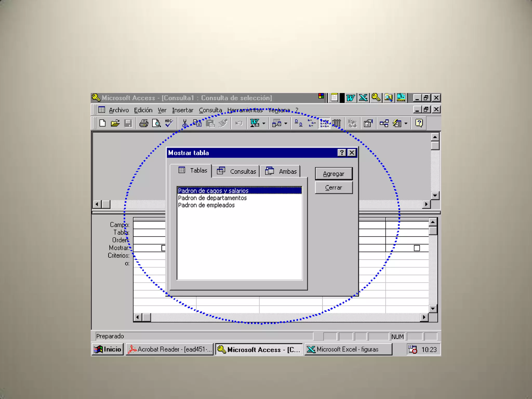The width and height of the screenshot is (532, 399).
Task: Click the Code toolbar icon
Action: click(352, 123)
